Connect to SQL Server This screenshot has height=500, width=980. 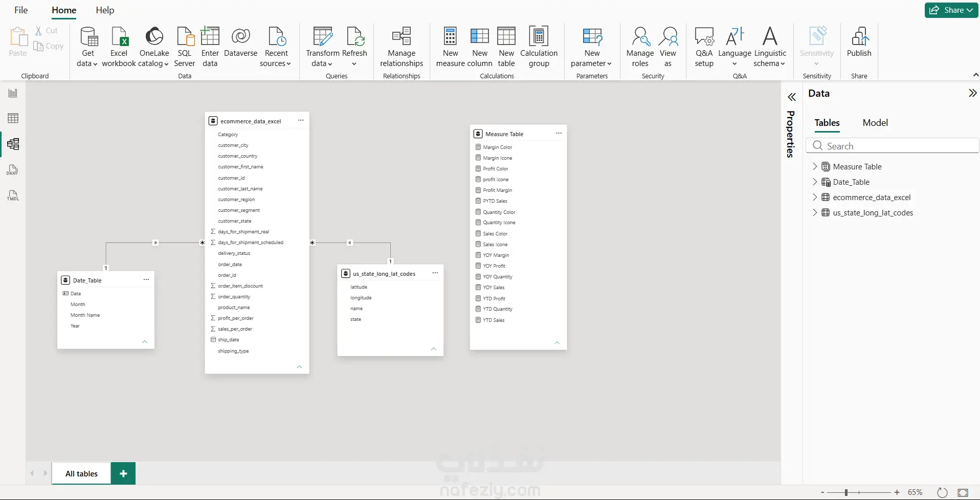(x=185, y=47)
